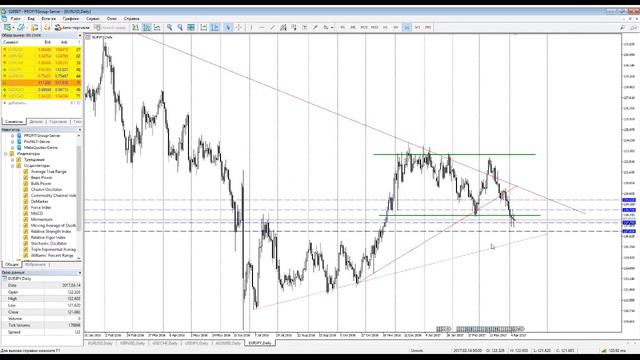Screen dimensions: 640x360
Task: Click the Profiles toolbar icon
Action: (x=21, y=27)
